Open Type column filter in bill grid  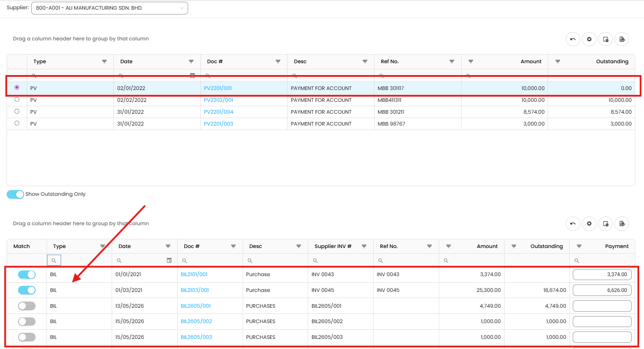102,246
